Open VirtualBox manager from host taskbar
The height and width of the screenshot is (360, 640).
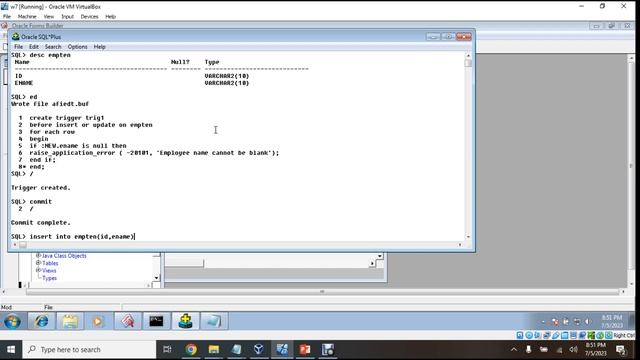(259, 349)
